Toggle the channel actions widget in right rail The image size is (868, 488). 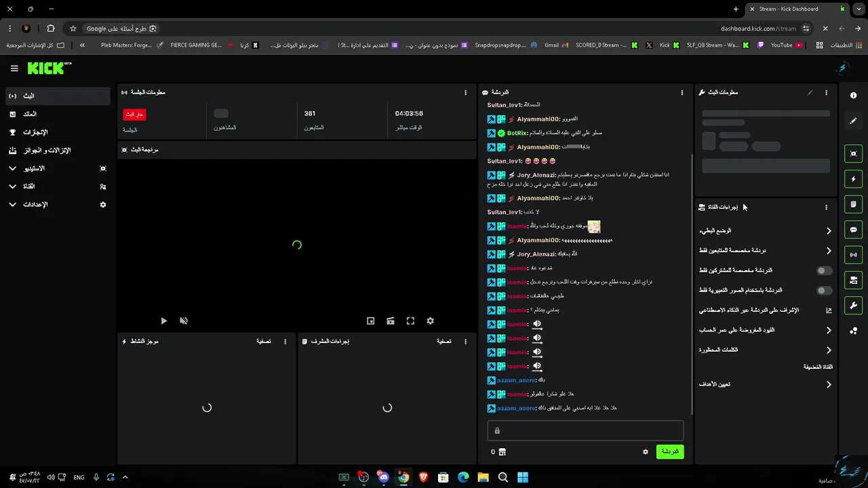point(853,280)
